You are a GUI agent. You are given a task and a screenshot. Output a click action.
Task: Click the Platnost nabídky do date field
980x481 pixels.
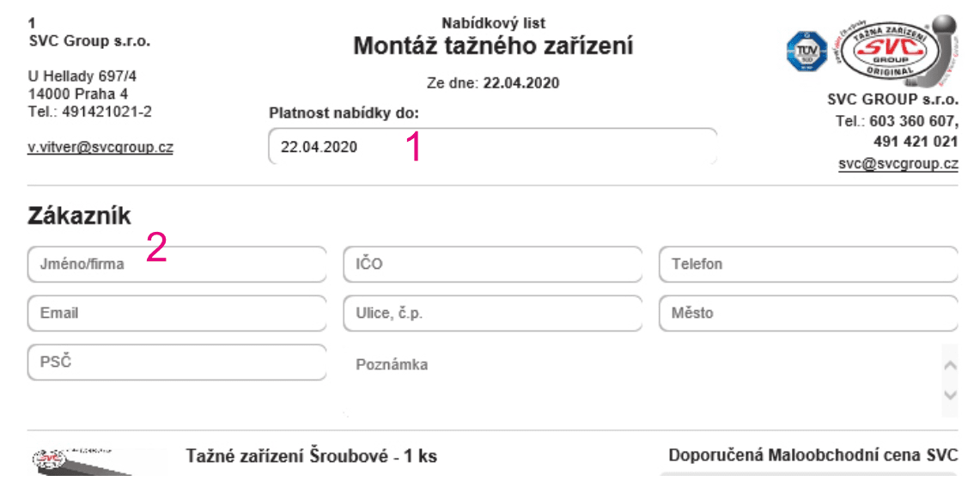click(492, 147)
